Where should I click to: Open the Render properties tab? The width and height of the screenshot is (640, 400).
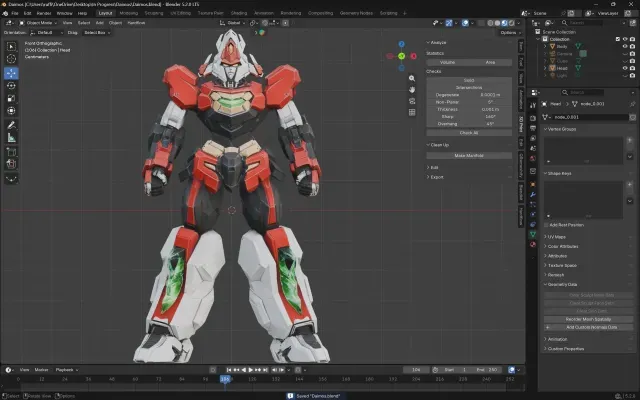[x=533, y=118]
